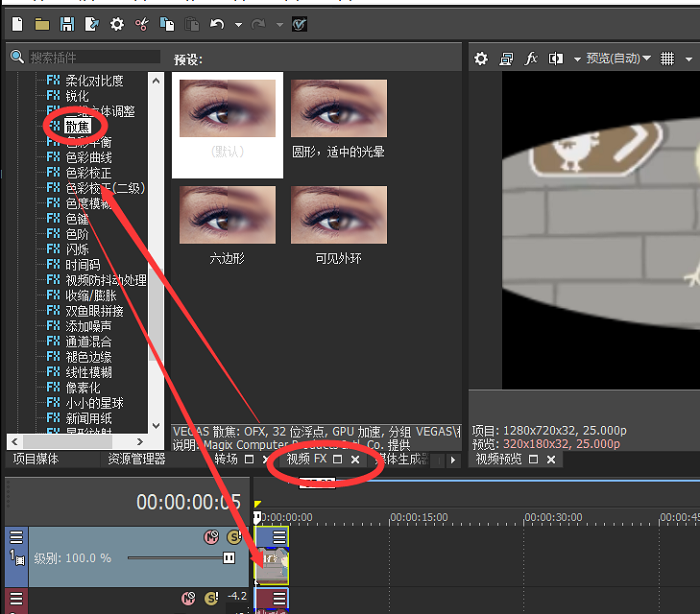Toggle the overlays grid icon in the preview

667,58
